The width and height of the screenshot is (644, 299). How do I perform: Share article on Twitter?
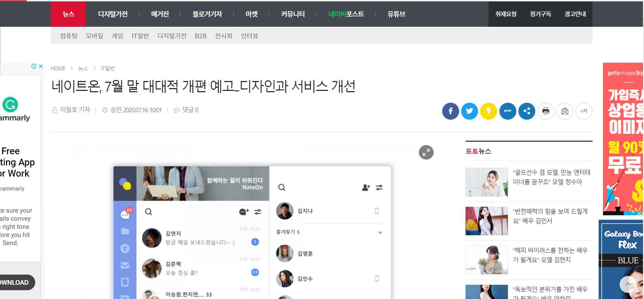point(469,111)
